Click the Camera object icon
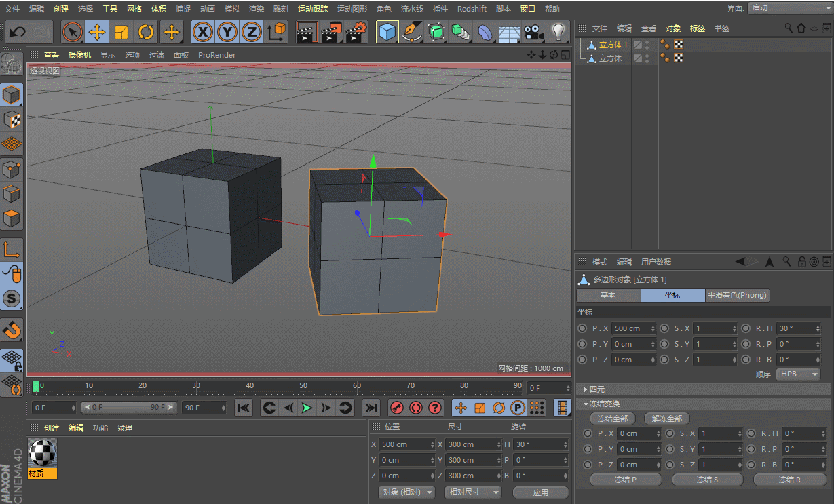The width and height of the screenshot is (834, 504). click(x=534, y=32)
